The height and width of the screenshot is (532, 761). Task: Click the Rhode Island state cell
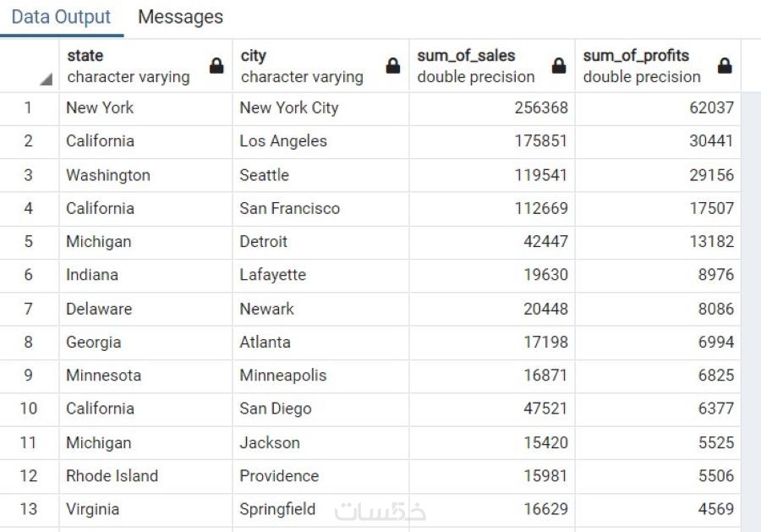(112, 476)
